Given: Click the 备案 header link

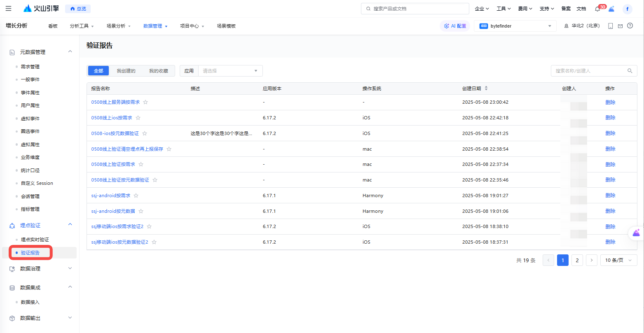Looking at the screenshot, I should point(566,9).
